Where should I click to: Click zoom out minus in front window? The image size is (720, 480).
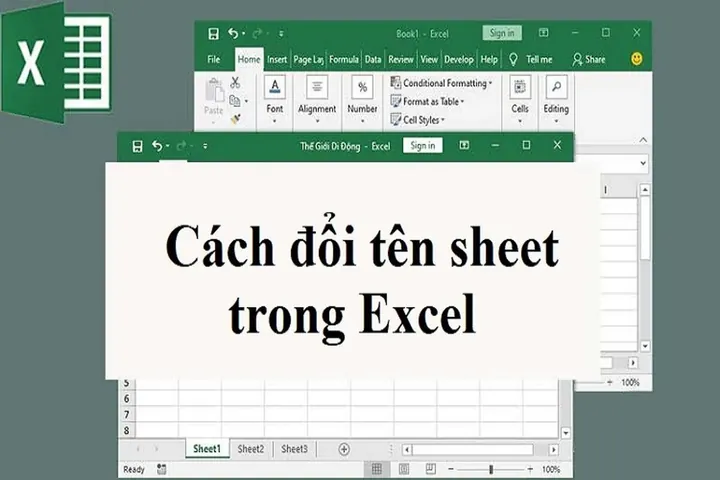pos(450,469)
